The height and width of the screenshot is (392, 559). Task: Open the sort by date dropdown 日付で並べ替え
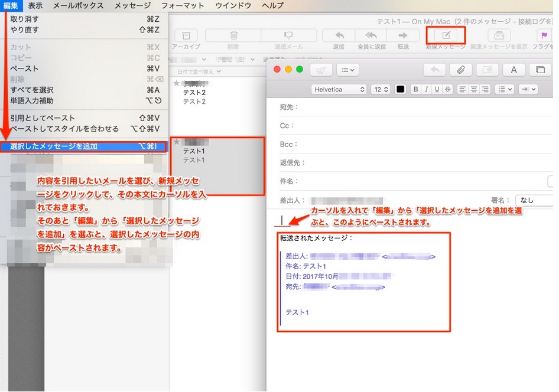[199, 71]
